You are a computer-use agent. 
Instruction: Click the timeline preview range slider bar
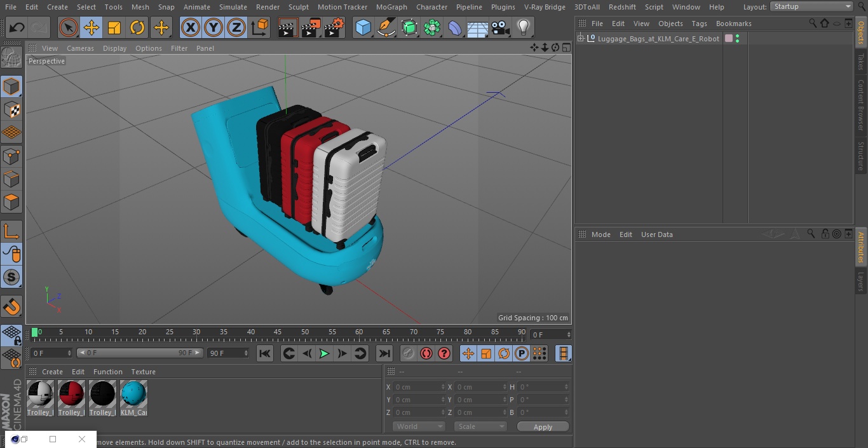[x=140, y=353]
